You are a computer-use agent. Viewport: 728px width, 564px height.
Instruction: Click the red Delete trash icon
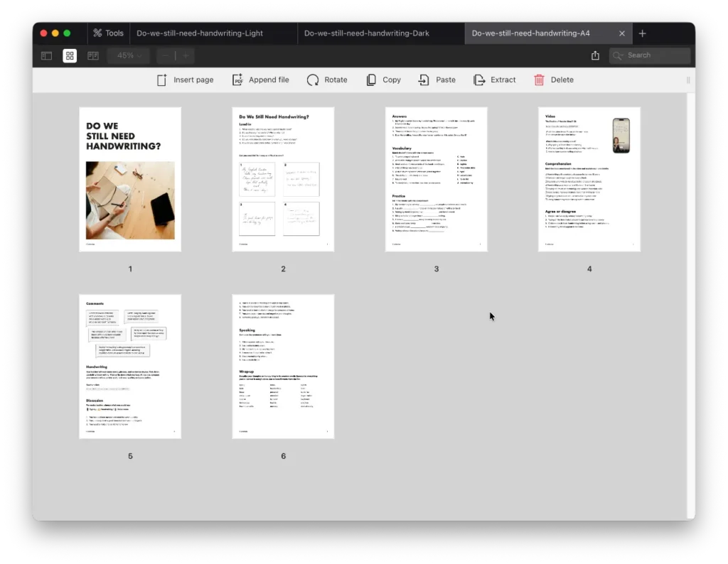tap(540, 80)
